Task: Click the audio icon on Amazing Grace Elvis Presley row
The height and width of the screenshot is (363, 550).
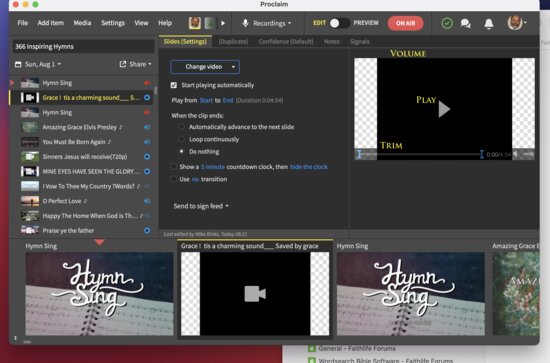Action: pyautogui.click(x=147, y=127)
